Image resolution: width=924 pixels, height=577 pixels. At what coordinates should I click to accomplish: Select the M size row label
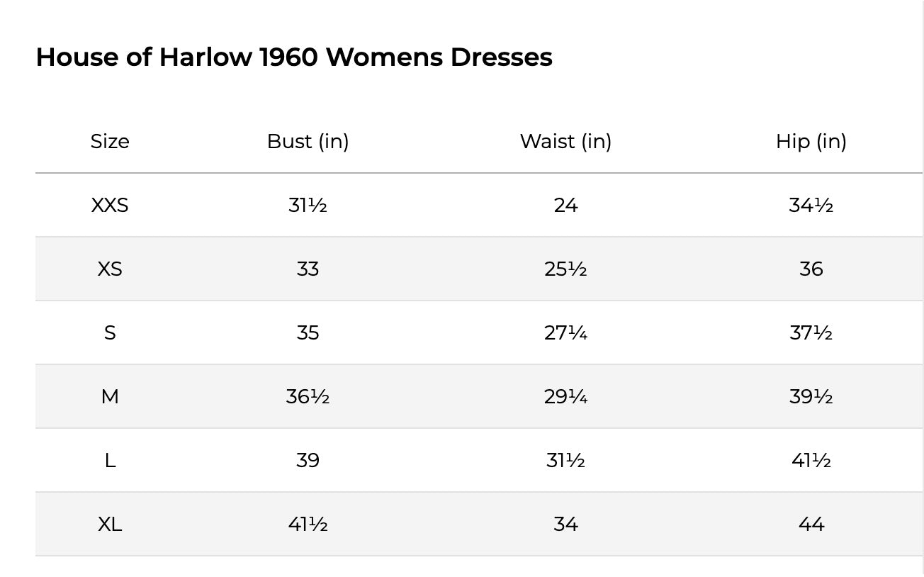(110, 397)
